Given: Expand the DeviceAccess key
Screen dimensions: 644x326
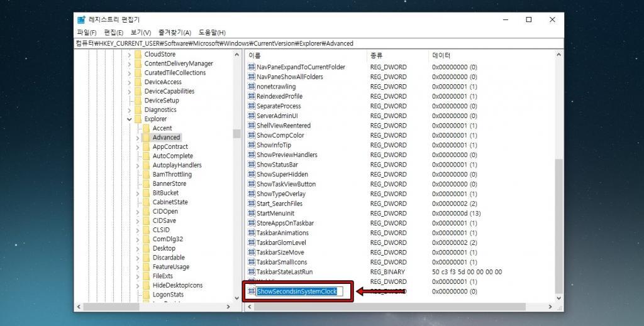Looking at the screenshot, I should (x=129, y=82).
